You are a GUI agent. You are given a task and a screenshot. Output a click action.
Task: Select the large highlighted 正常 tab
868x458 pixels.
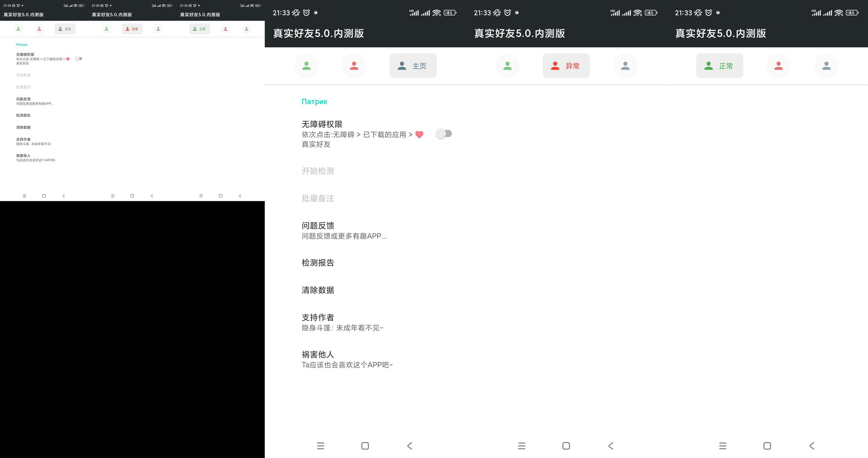[719, 66]
